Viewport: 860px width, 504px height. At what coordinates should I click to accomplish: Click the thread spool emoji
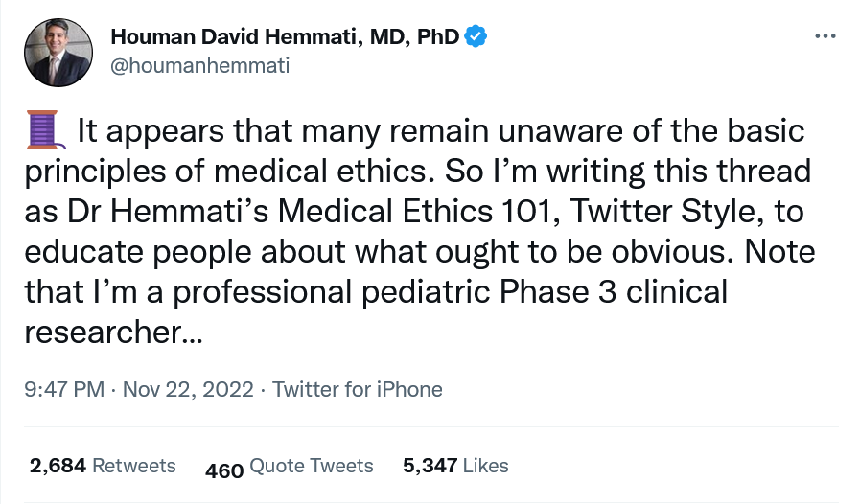pos(45,130)
